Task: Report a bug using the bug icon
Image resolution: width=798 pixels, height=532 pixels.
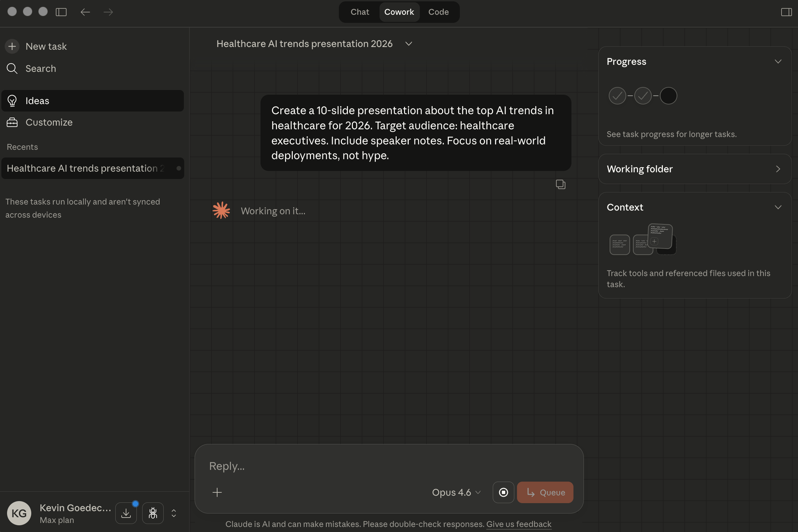Action: coord(153,513)
